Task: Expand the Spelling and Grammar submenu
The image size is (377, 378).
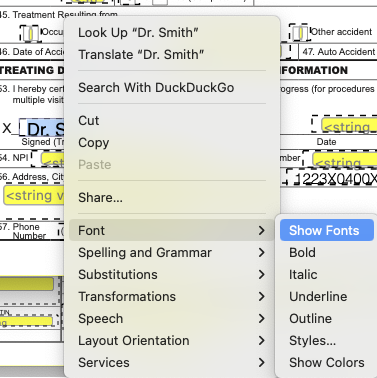Action: click(x=172, y=252)
